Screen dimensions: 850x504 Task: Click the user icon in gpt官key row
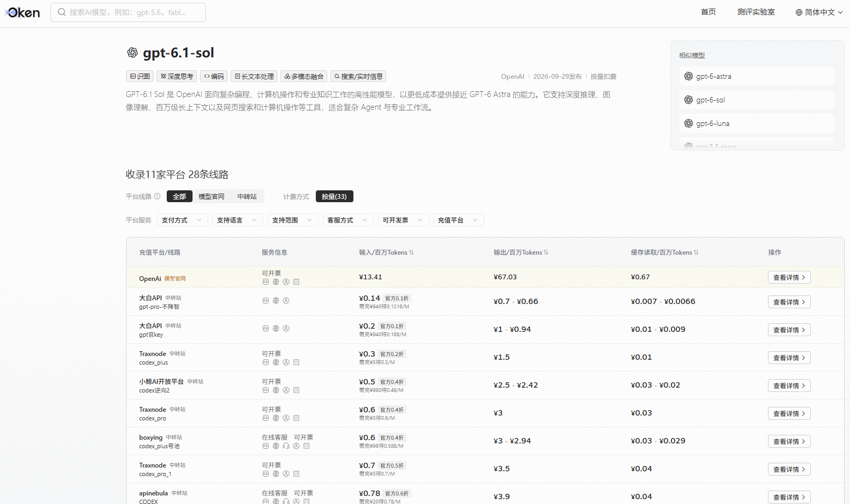[286, 329]
